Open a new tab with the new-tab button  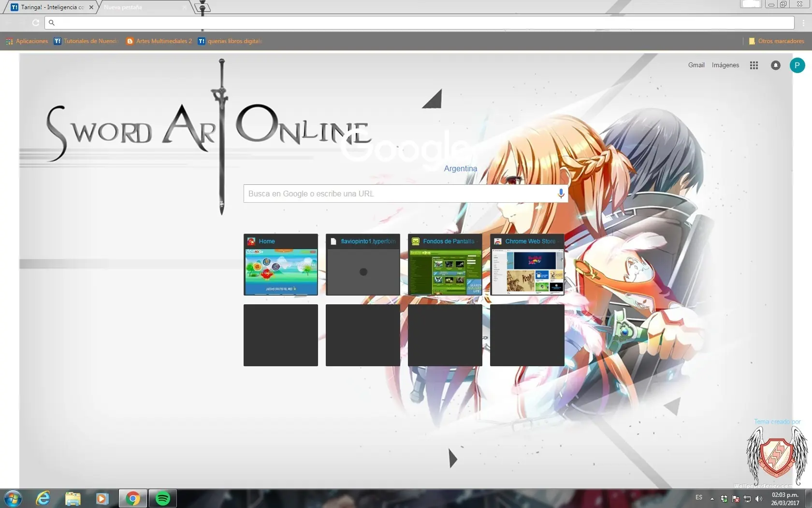click(203, 7)
